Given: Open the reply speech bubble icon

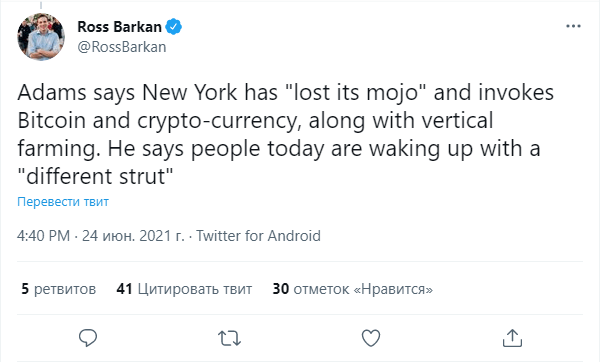Looking at the screenshot, I should coord(88,338).
